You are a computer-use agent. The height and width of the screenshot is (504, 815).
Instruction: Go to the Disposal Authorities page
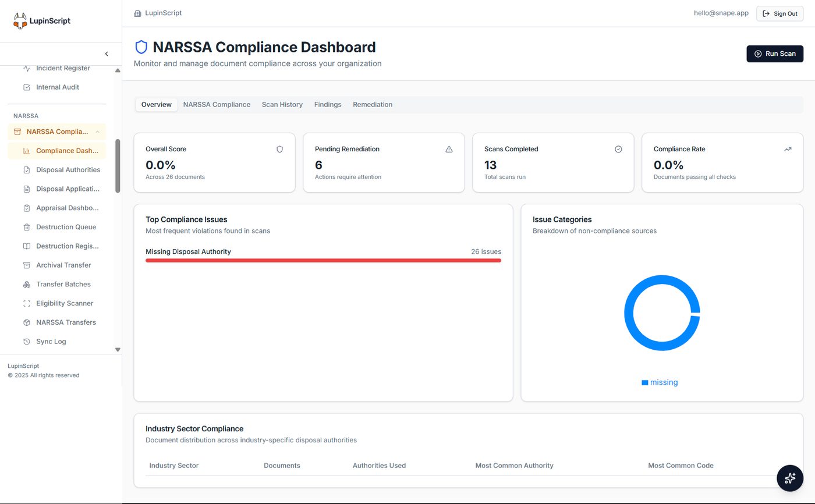click(56, 170)
